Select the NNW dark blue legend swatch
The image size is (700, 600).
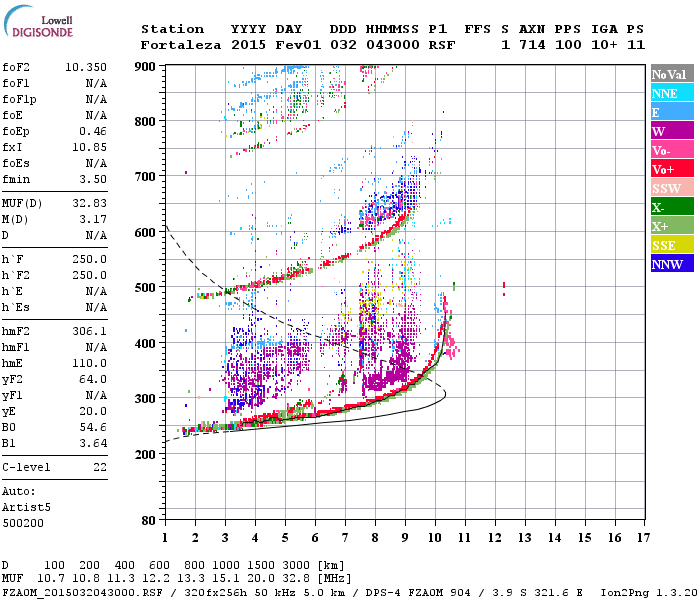(672, 264)
